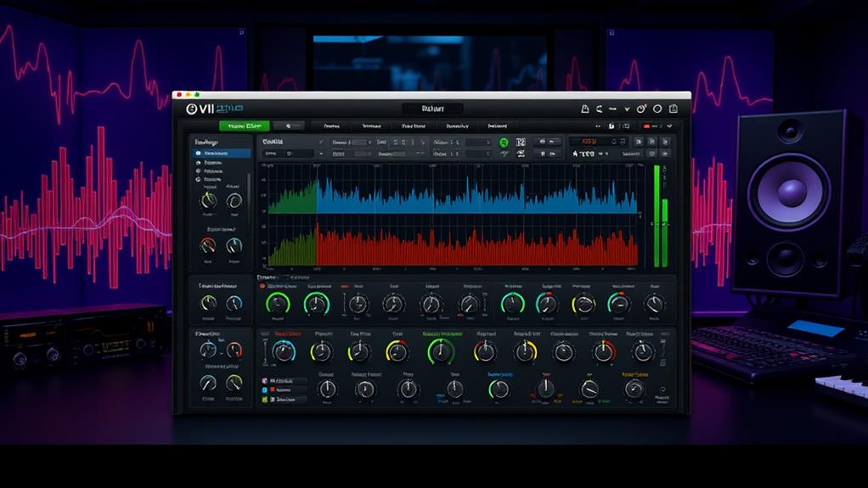Click the knob beneath the orange label
The width and height of the screenshot is (868, 488).
click(634, 390)
